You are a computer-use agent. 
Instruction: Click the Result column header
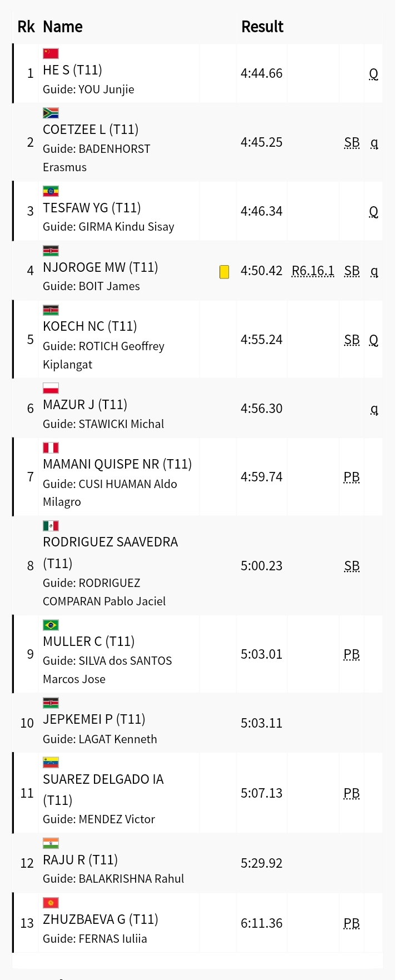tap(262, 27)
